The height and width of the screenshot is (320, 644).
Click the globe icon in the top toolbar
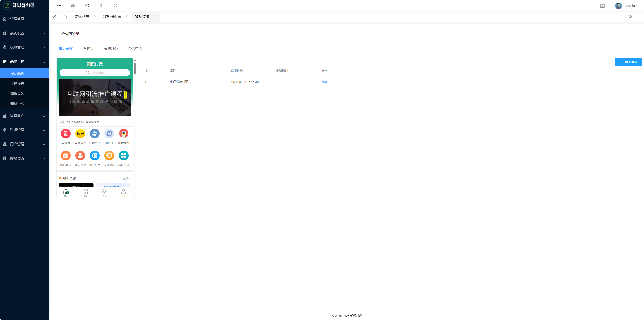click(73, 6)
